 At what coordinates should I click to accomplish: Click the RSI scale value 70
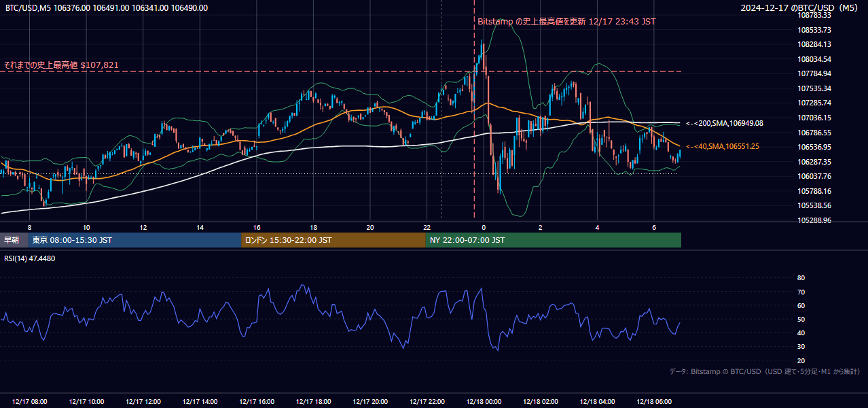(x=801, y=292)
